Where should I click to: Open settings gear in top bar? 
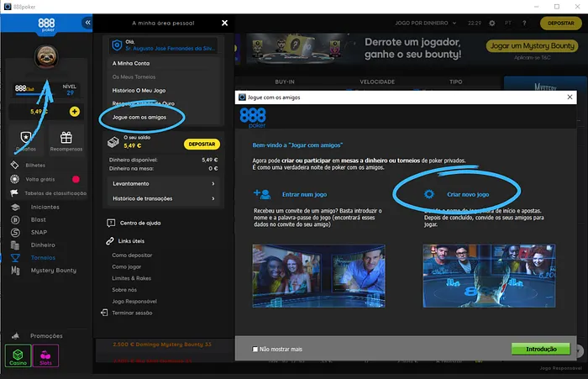[492, 24]
